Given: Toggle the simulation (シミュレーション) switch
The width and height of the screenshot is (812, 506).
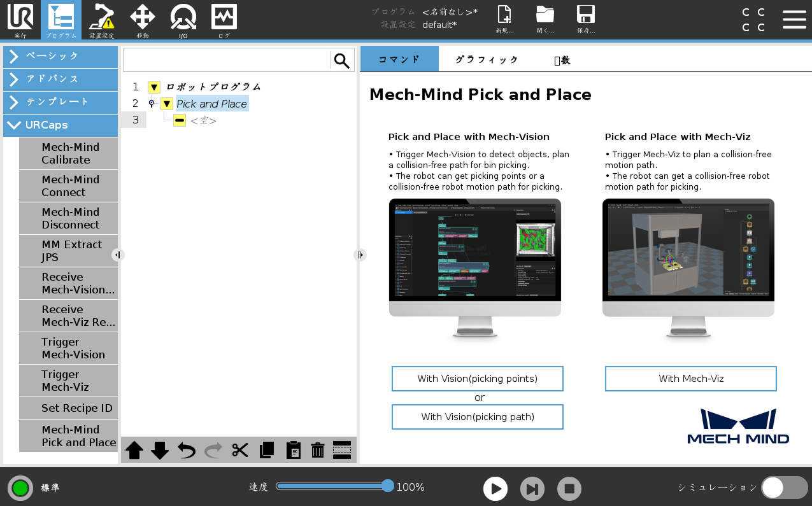Looking at the screenshot, I should click(x=785, y=488).
